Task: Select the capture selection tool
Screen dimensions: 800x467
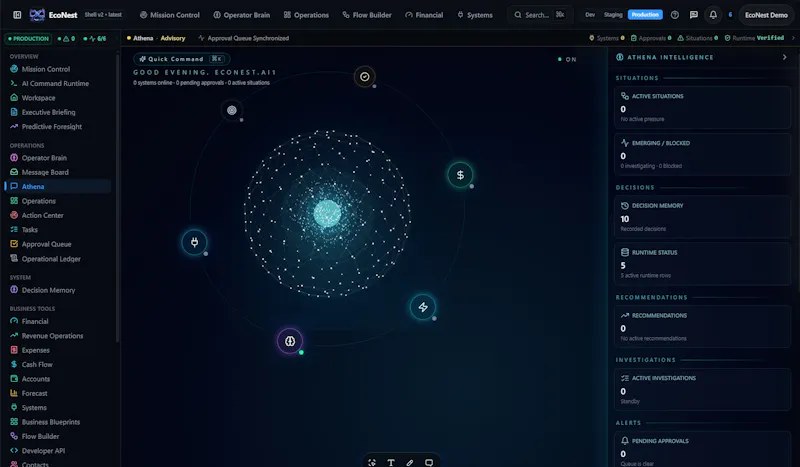Action: click(x=372, y=462)
